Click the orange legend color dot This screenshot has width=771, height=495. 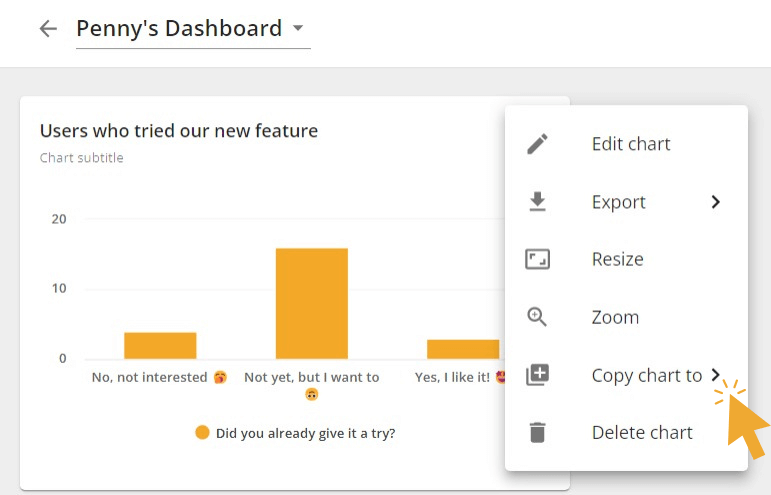202,433
